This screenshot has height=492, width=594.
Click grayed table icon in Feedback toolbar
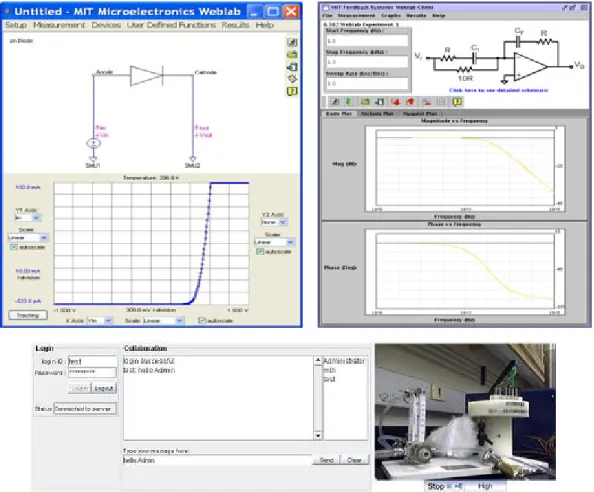pyautogui.click(x=441, y=102)
